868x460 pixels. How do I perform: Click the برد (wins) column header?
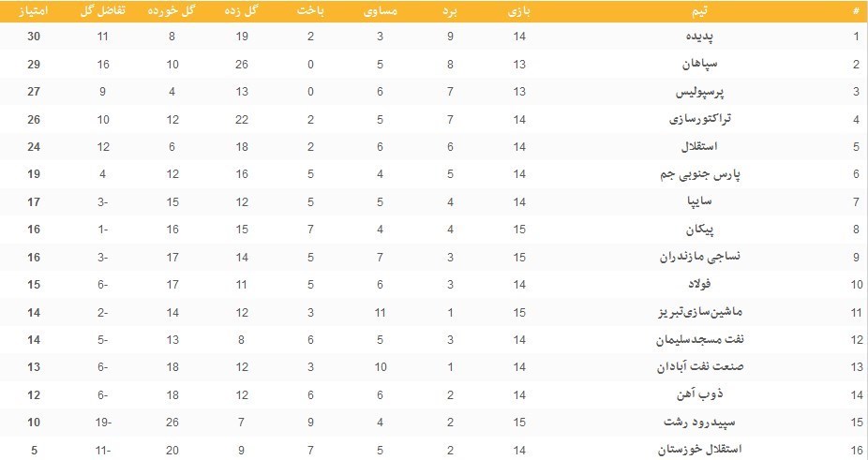[450, 11]
